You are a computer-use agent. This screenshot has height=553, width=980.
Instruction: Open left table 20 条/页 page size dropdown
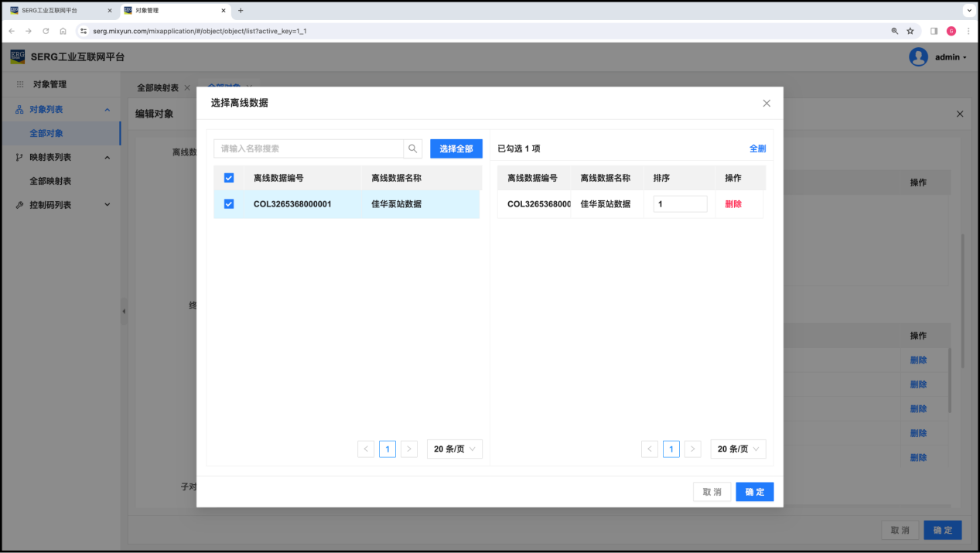point(454,449)
